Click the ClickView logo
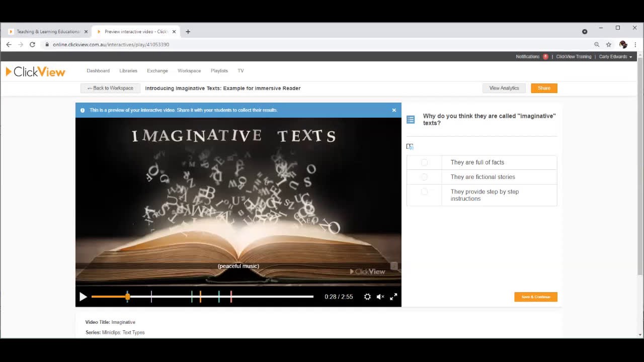This screenshot has height=362, width=644. tap(35, 71)
